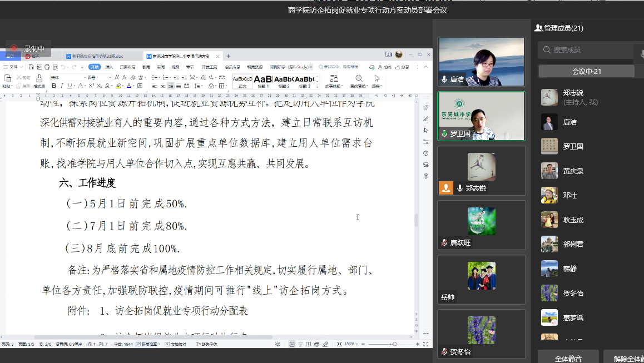Click the 会议中·21 tab button

(x=586, y=72)
